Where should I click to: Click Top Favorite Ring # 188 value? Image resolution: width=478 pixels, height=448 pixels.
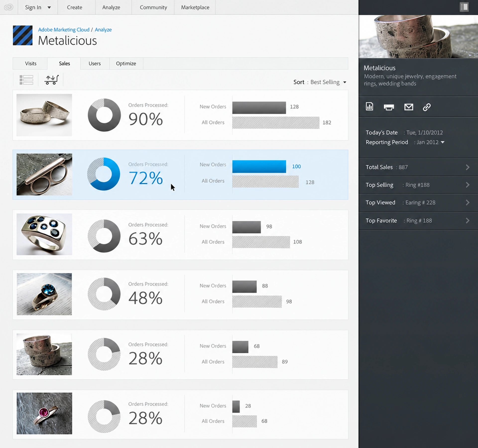tap(419, 221)
